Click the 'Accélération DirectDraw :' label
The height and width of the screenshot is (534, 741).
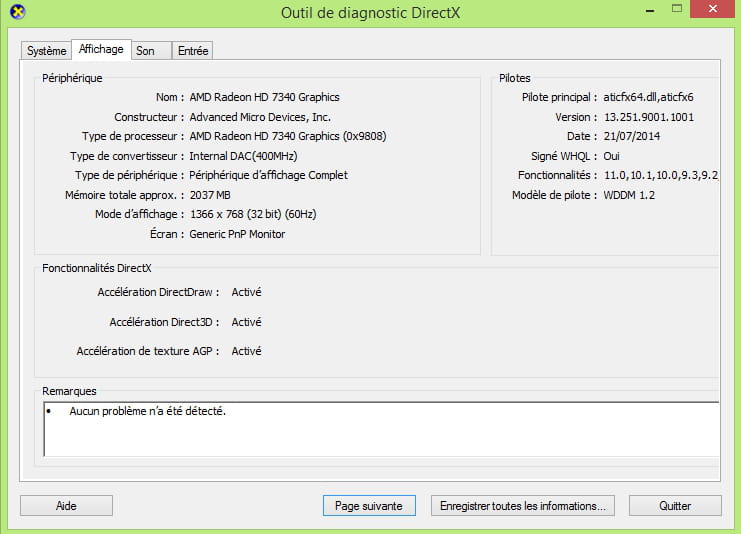click(x=159, y=292)
